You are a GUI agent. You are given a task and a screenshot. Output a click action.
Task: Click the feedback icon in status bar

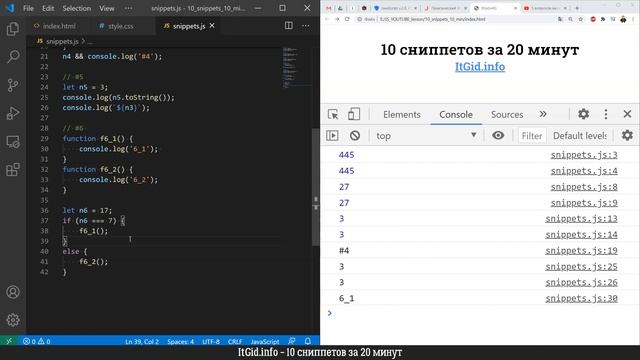(291, 341)
